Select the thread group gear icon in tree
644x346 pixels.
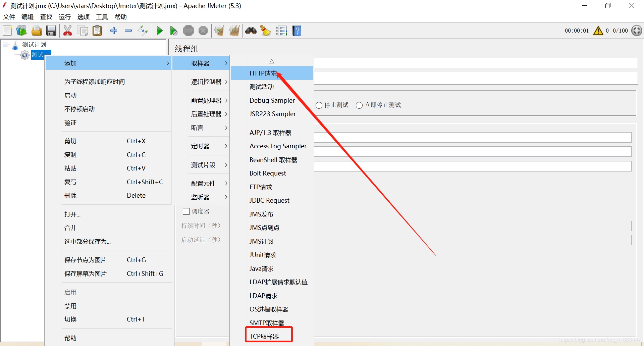[25, 55]
